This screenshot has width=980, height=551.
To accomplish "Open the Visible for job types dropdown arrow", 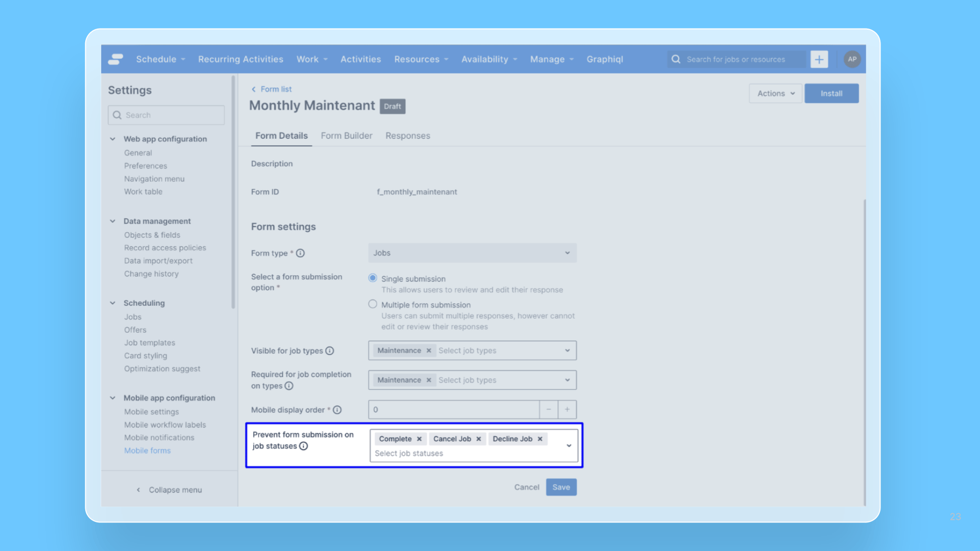I will click(567, 350).
